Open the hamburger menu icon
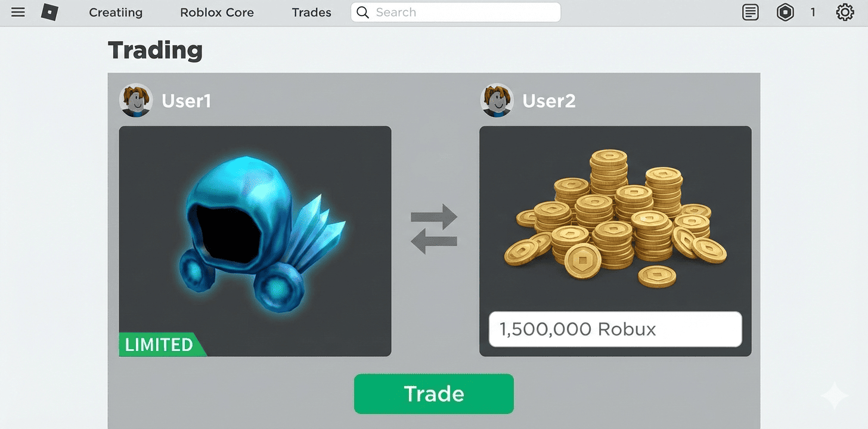Viewport: 868px width, 429px height. tap(18, 12)
